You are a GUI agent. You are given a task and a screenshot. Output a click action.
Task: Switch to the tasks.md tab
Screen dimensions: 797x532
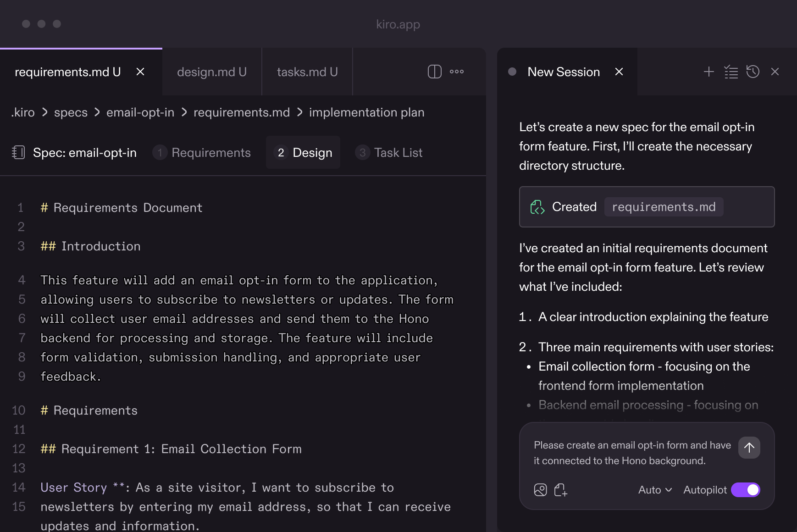[307, 72]
